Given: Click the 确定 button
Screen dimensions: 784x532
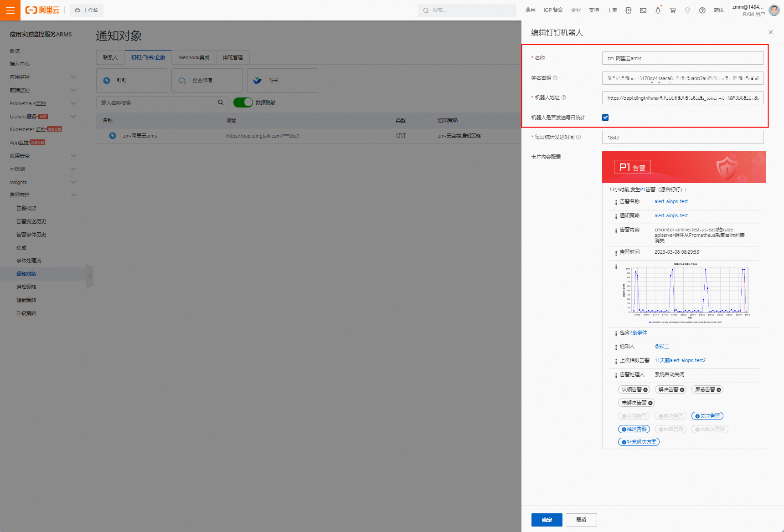Looking at the screenshot, I should pos(547,520).
